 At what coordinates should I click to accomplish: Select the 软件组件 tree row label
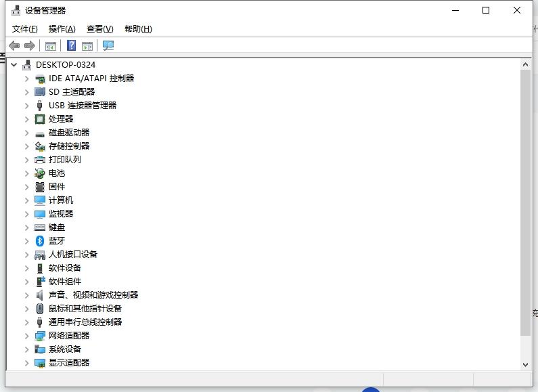(x=65, y=282)
